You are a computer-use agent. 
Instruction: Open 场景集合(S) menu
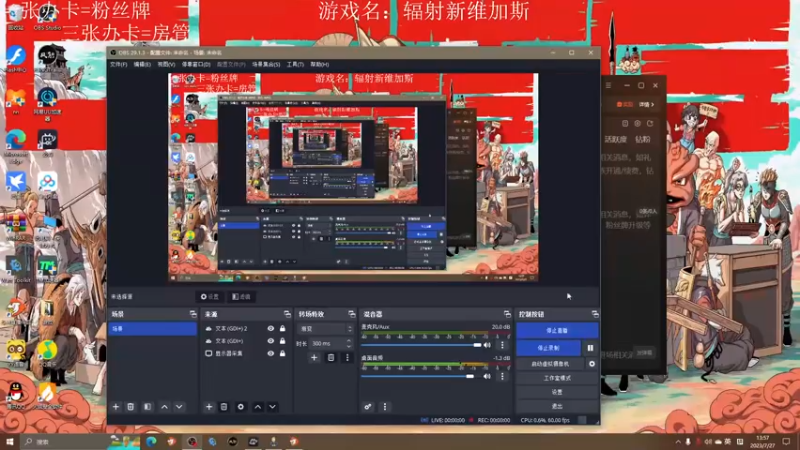[266, 64]
